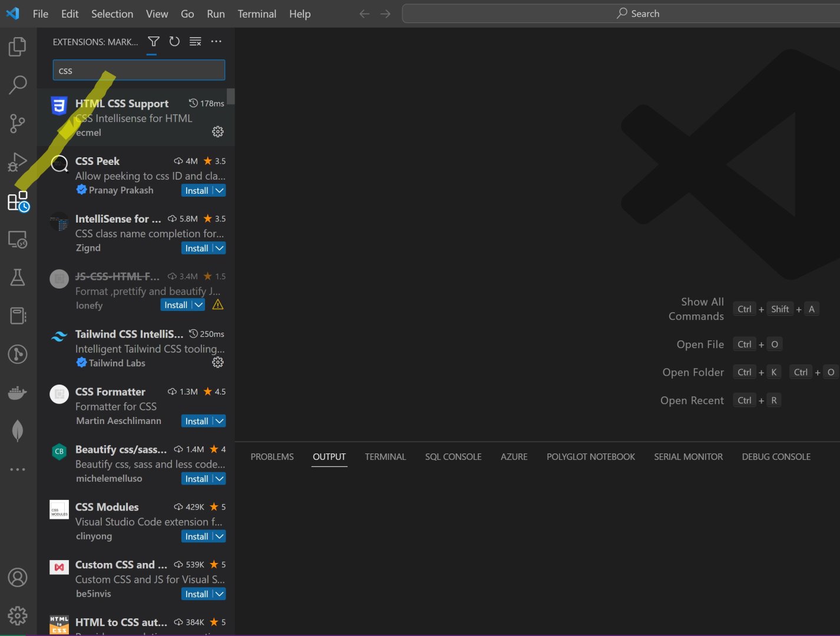The width and height of the screenshot is (840, 636).
Task: Open the circular git branch icon view
Action: (18, 354)
